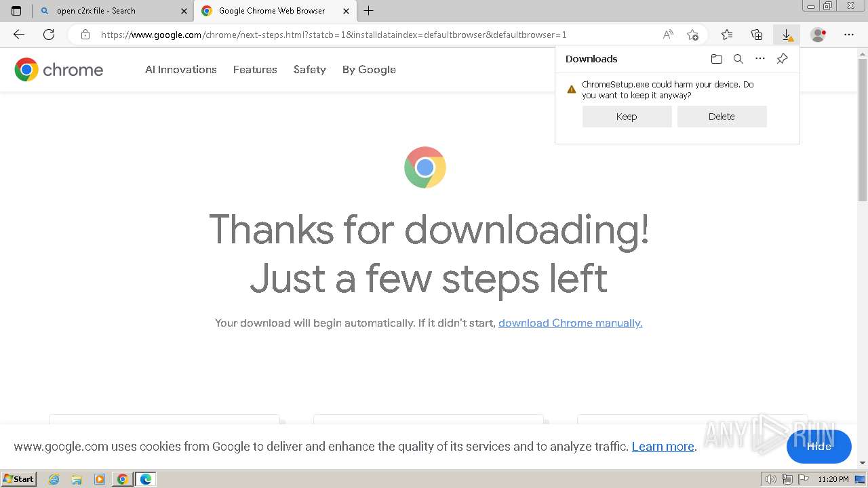Open the tab actions menu icon
Viewport: 868px width, 488px height.
tap(16, 11)
